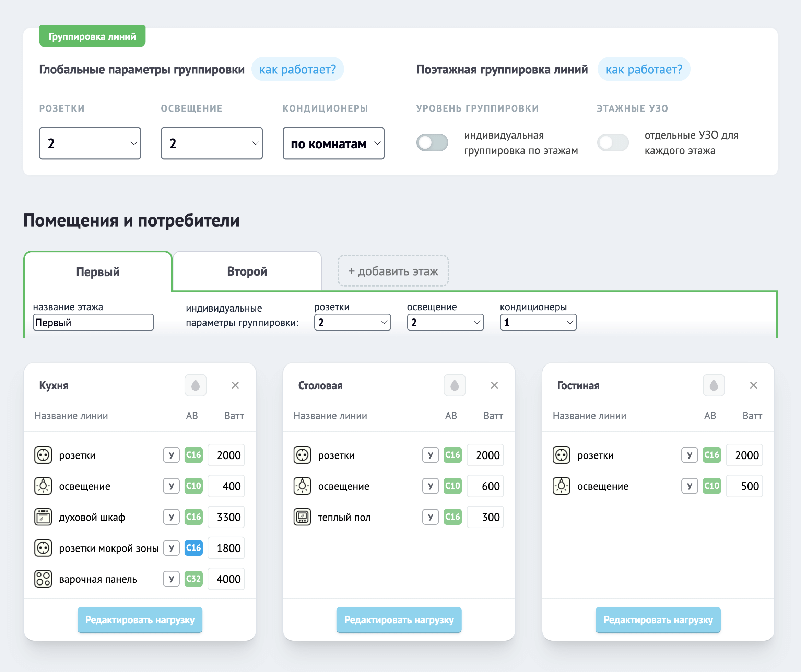The height and width of the screenshot is (672, 801).
Task: Switch to the Первый floor tab
Action: coord(98,272)
